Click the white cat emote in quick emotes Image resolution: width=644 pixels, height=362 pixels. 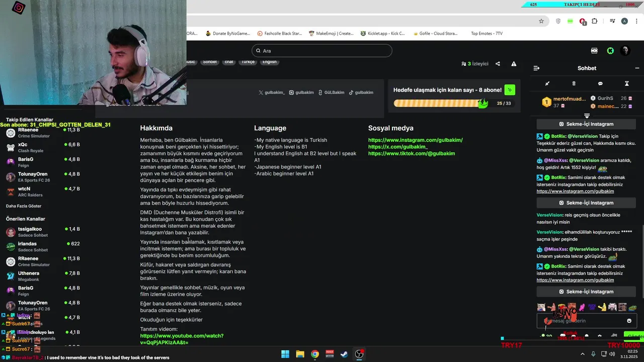tap(541, 307)
